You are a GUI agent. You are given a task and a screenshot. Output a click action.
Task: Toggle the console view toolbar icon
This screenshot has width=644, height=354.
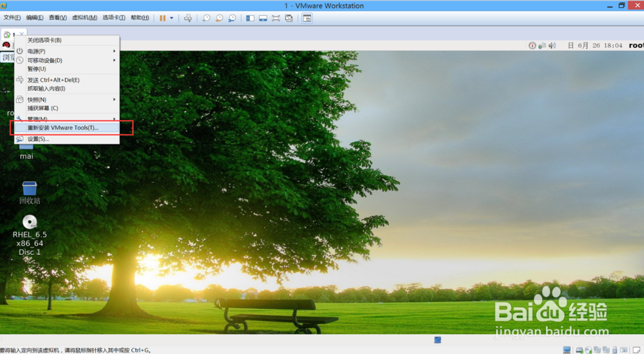coord(307,18)
